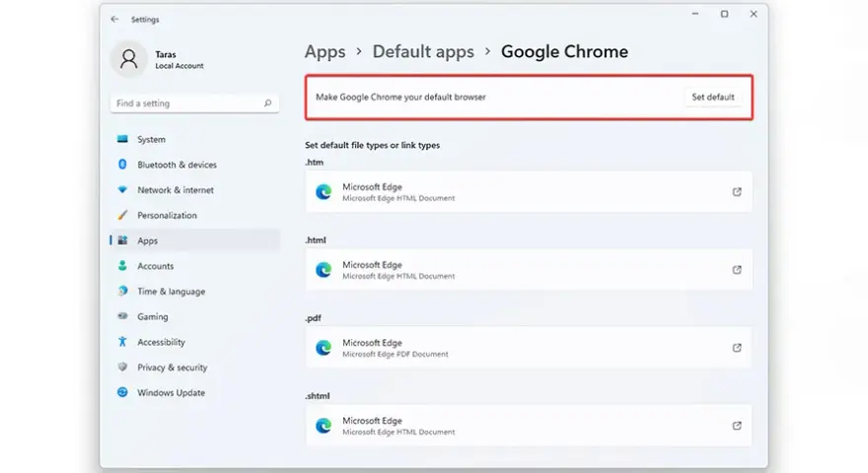
Task: Click the System monitor icon
Action: pos(122,139)
